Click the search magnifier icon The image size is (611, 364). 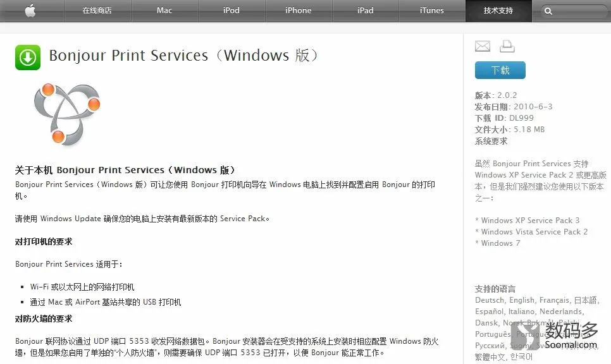(548, 11)
